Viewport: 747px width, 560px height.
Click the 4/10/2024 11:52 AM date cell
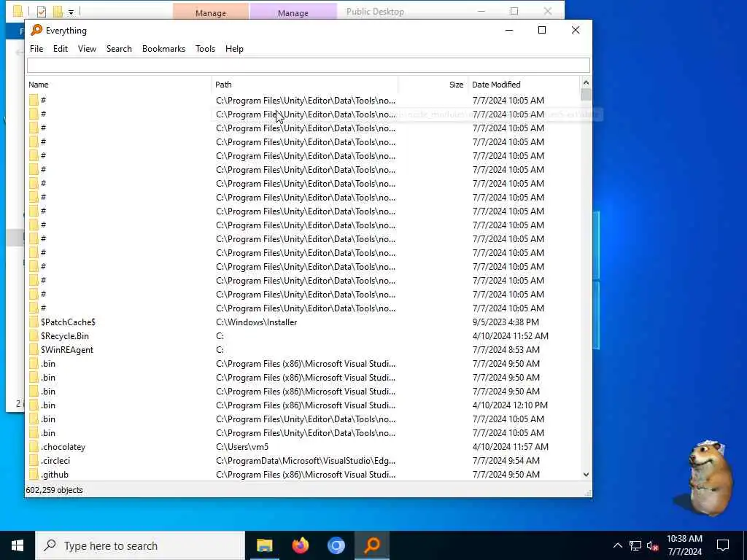(x=510, y=335)
